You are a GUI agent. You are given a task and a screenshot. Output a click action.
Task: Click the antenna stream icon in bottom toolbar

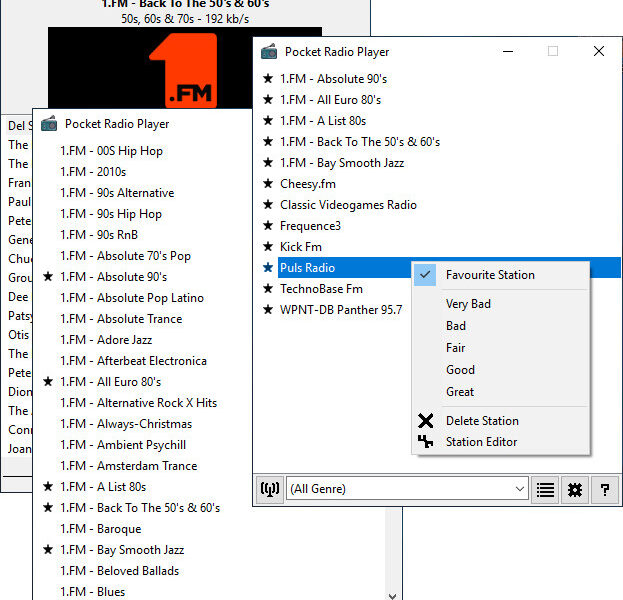coord(270,489)
